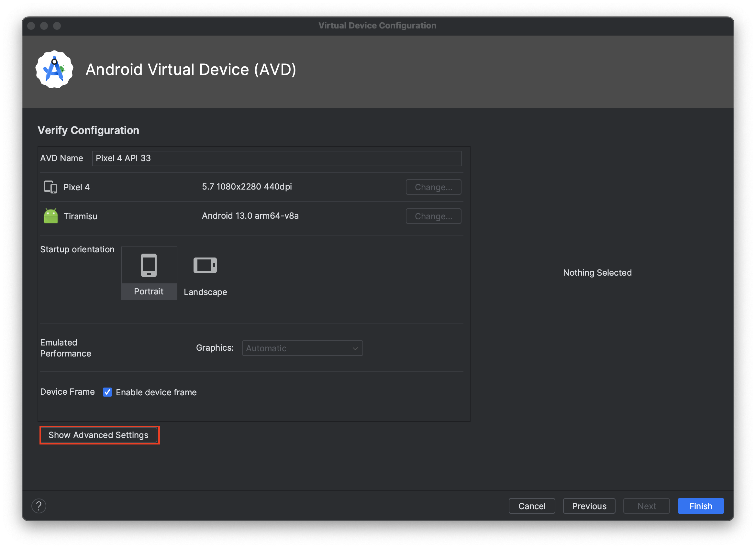The width and height of the screenshot is (756, 548).
Task: Go back with the Previous button
Action: point(589,506)
